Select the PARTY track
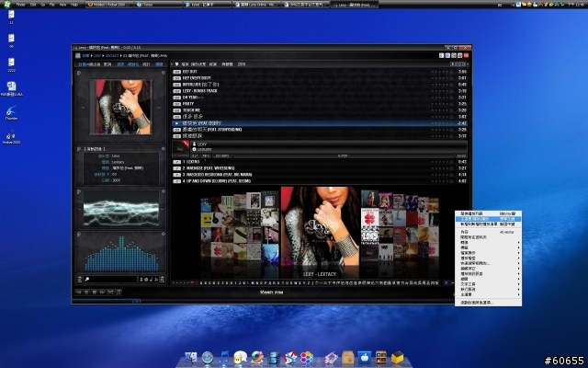Screen dimensions: 588x368 coord(320,104)
